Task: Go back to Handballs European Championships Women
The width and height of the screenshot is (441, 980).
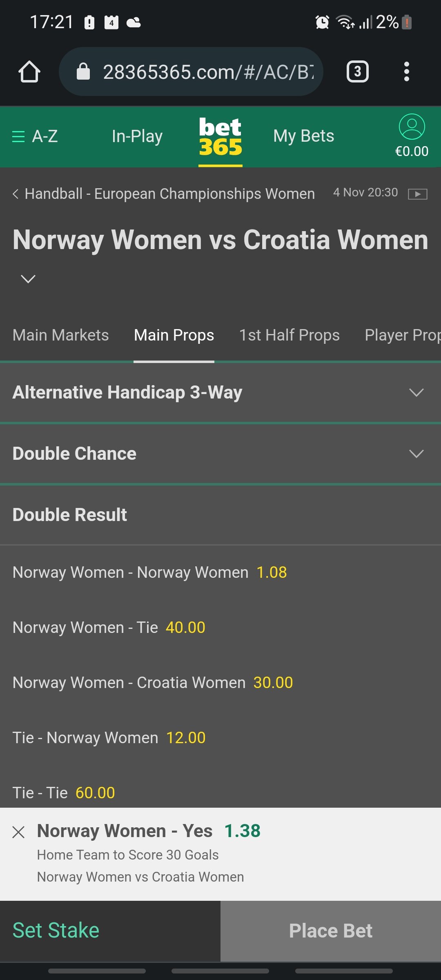Action: click(164, 194)
